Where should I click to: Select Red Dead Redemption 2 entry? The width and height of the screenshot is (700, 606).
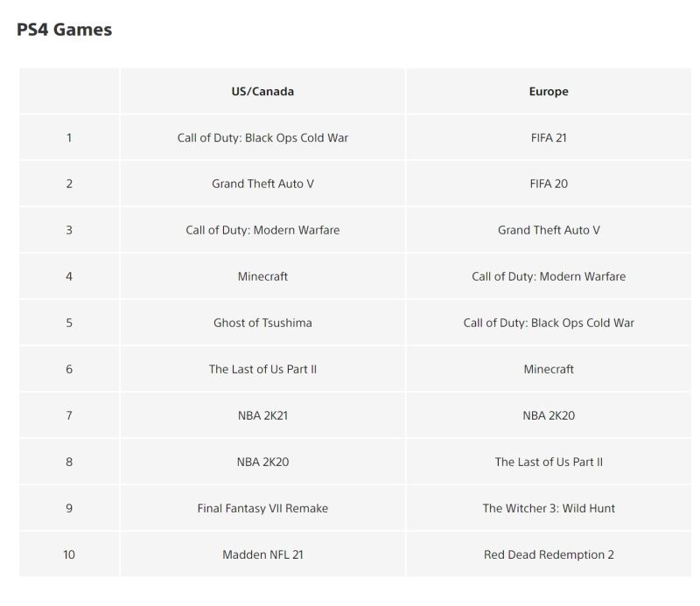pos(549,554)
